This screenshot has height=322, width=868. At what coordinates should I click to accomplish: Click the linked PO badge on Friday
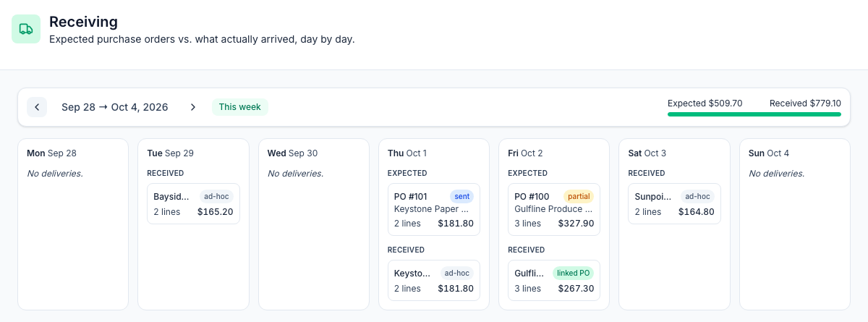(x=574, y=273)
